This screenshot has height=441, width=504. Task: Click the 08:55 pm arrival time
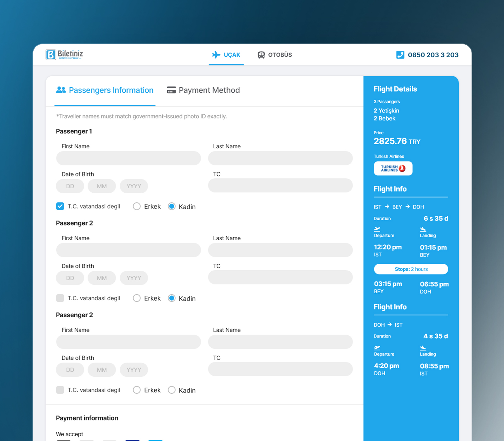coord(434,366)
